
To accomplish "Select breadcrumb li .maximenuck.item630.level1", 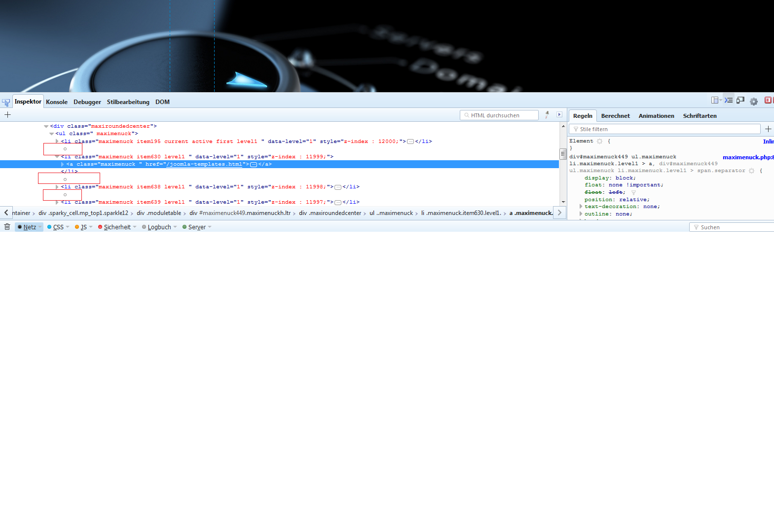I will [461, 213].
